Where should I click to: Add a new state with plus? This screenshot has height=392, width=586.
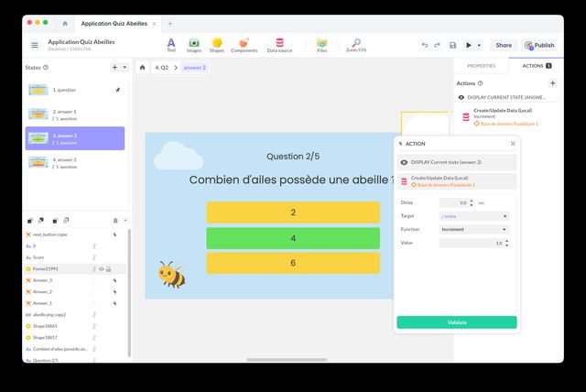point(114,67)
